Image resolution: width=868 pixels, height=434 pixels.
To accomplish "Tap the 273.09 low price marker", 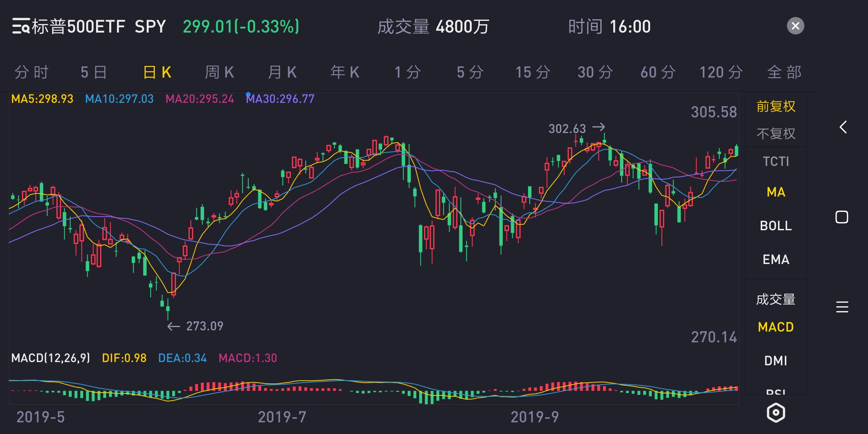I will [205, 326].
